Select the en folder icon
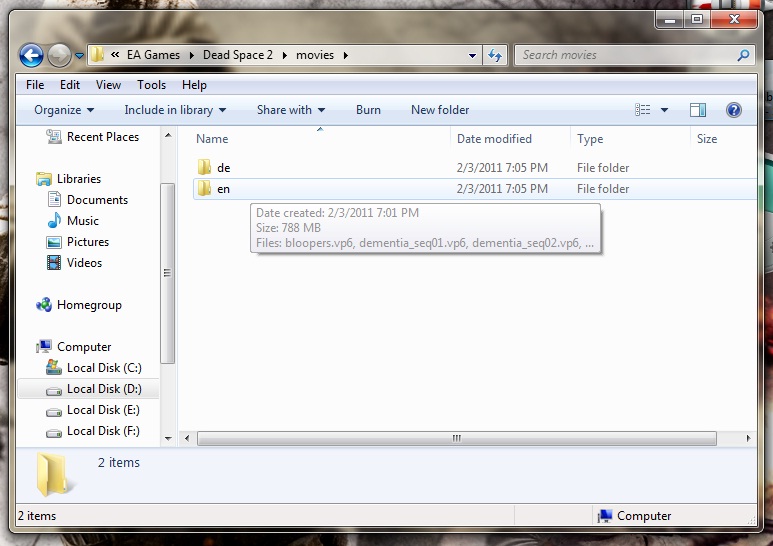The image size is (773, 546). click(204, 189)
